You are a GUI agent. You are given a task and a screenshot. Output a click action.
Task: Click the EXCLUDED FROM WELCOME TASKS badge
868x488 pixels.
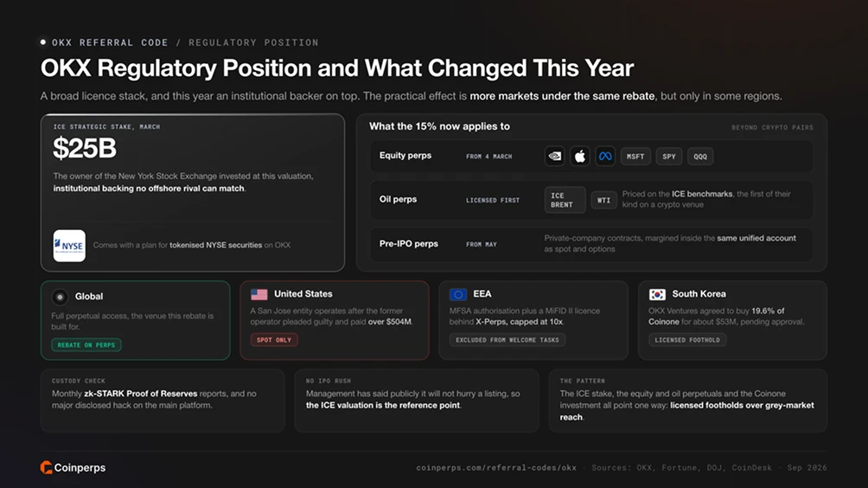(507, 340)
